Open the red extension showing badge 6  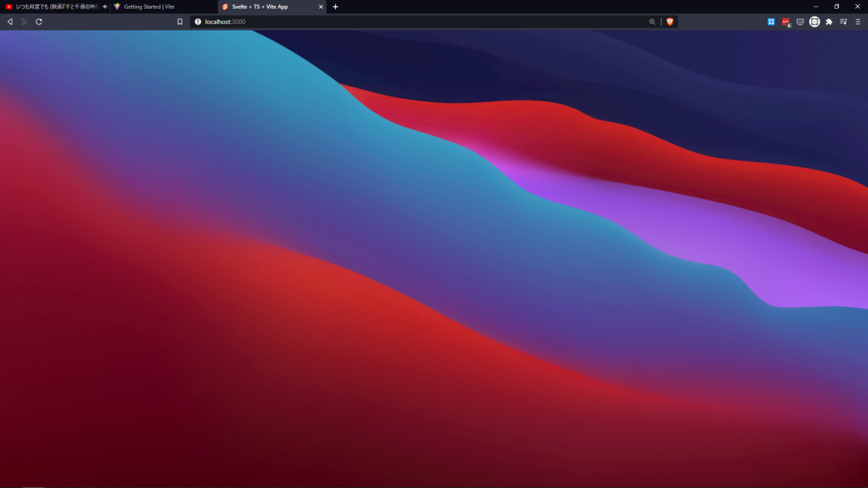(784, 22)
